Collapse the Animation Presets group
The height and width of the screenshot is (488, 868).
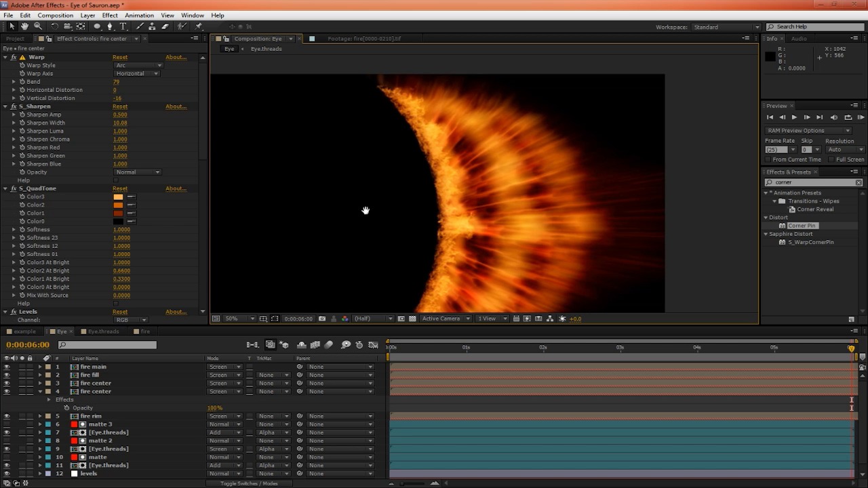pos(766,192)
